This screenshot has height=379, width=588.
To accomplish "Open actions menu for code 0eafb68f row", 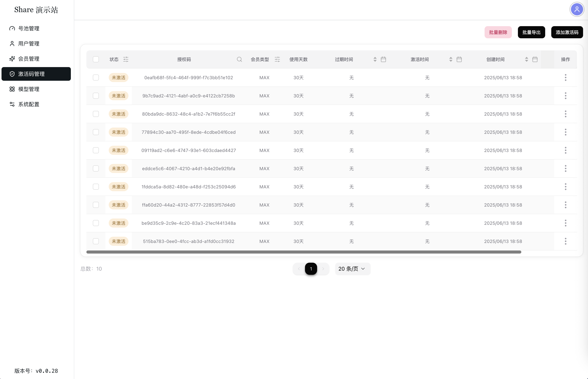I will point(565,78).
